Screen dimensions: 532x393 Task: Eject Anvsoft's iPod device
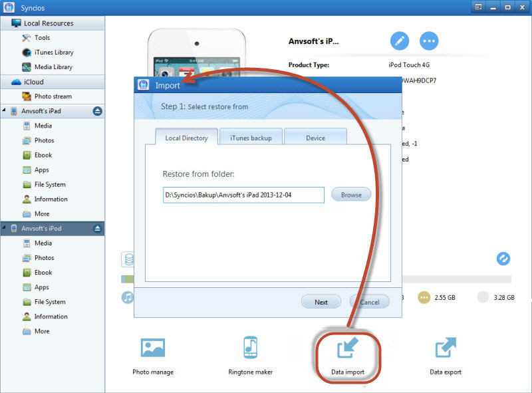(x=97, y=228)
